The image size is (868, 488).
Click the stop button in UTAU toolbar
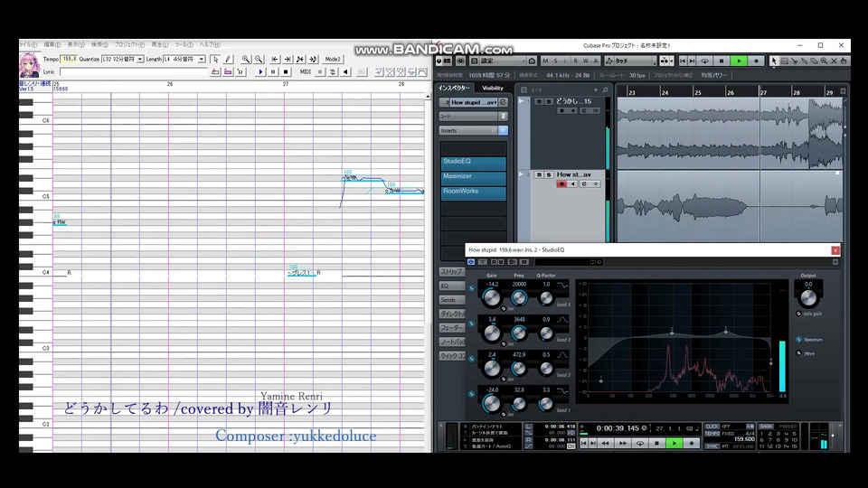(x=286, y=72)
